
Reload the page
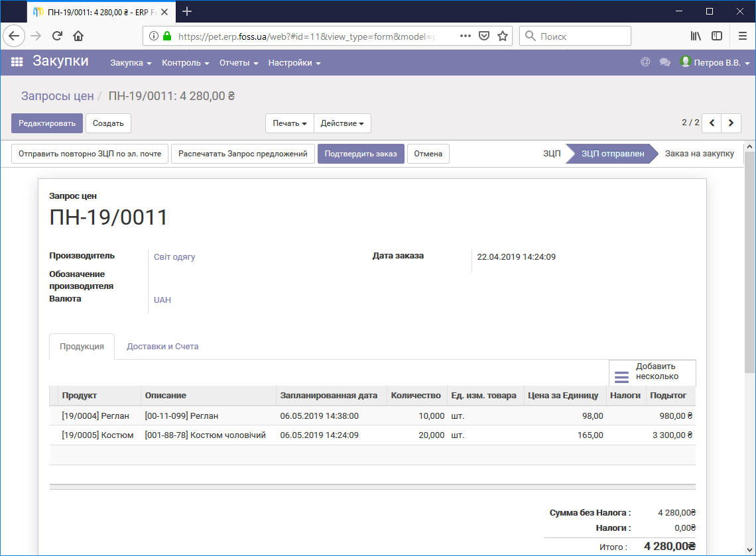pos(57,36)
